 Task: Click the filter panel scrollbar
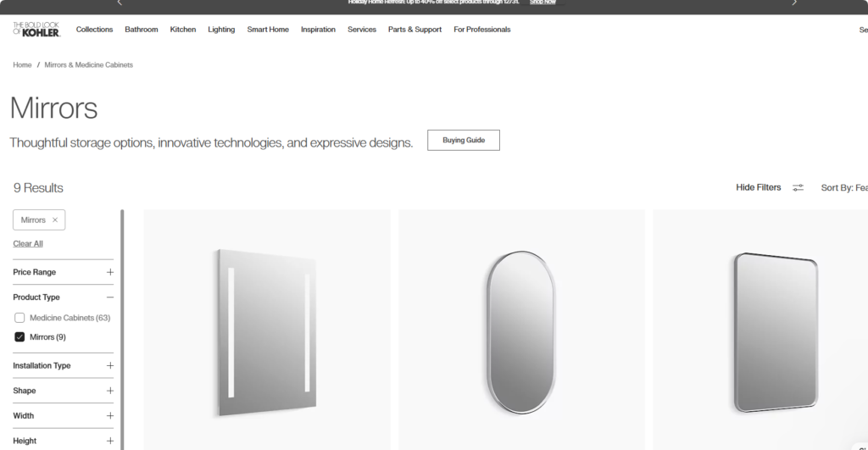[122, 330]
